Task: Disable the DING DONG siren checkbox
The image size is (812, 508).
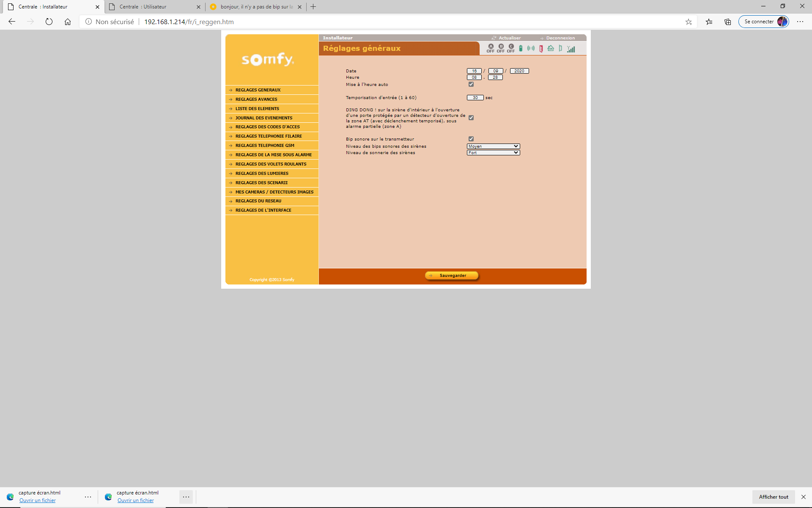Action: pos(471,118)
